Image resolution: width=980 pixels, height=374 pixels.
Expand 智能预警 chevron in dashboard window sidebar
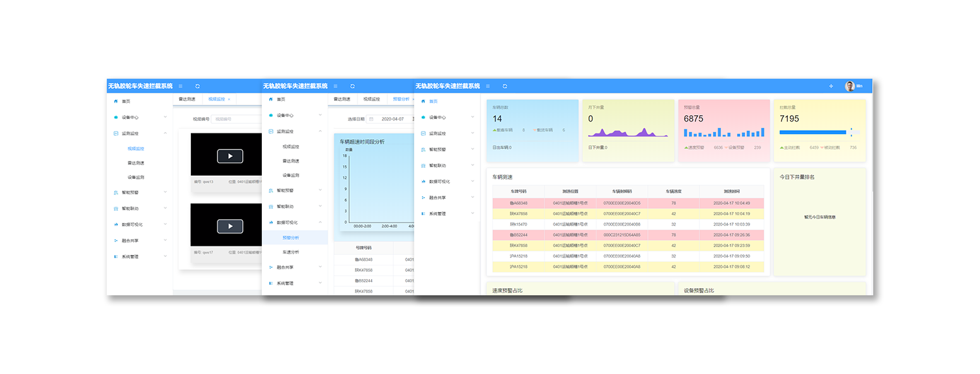[x=473, y=150]
